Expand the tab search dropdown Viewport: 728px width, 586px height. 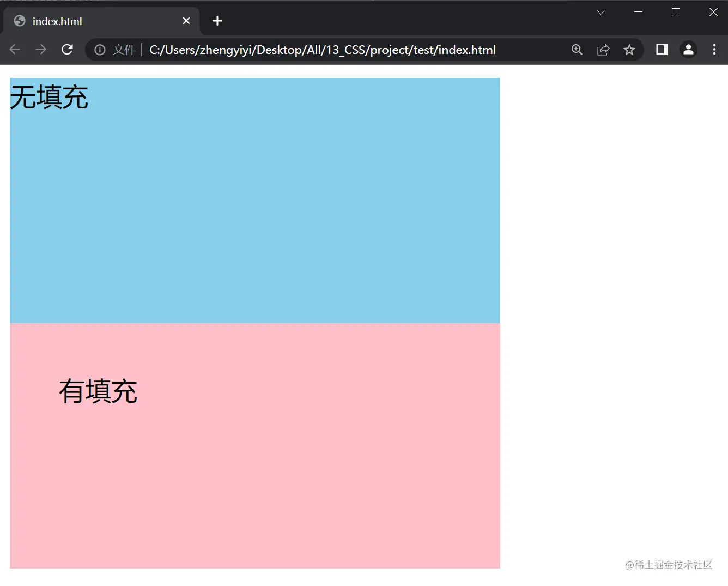pyautogui.click(x=601, y=12)
